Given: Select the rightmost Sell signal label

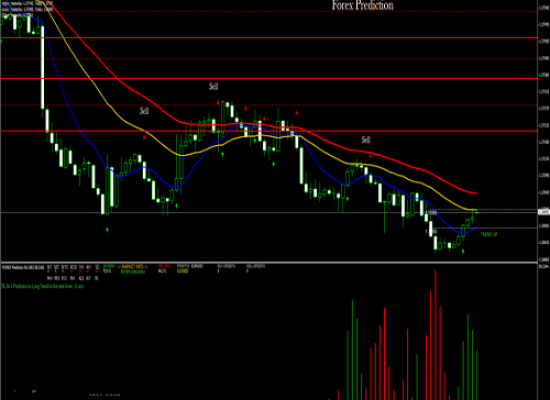Looking at the screenshot, I should tap(366, 140).
